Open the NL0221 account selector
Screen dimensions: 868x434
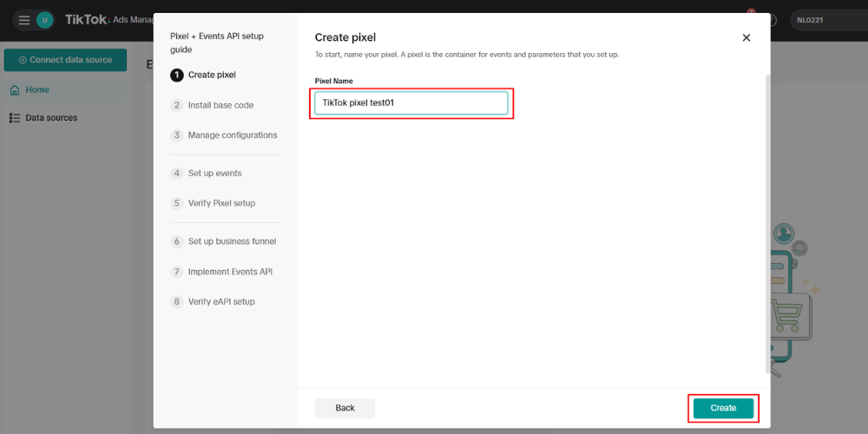(828, 21)
